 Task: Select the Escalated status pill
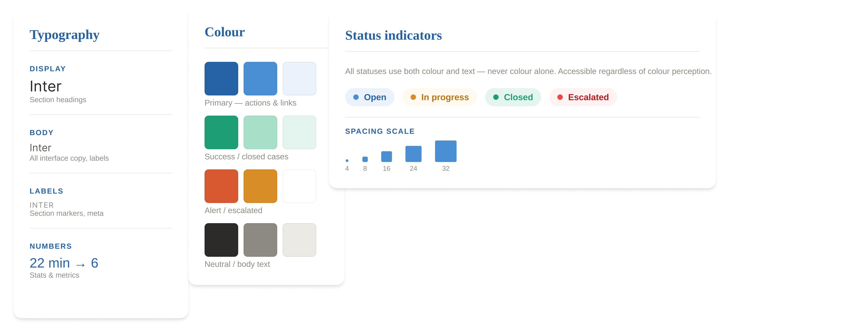coord(583,97)
